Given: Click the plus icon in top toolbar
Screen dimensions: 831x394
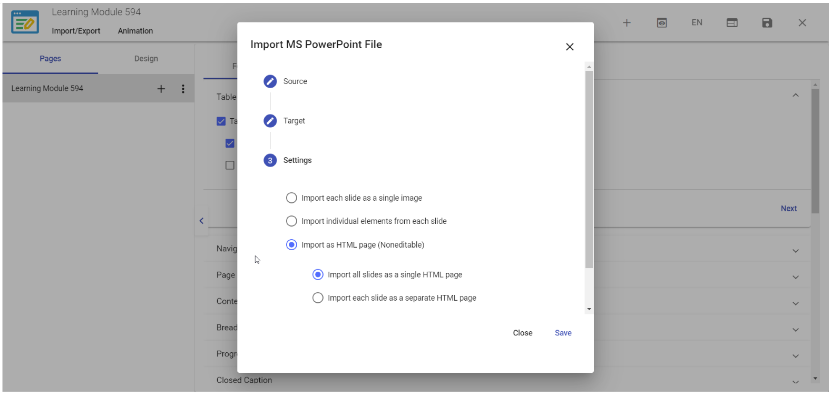Looking at the screenshot, I should pos(626,23).
